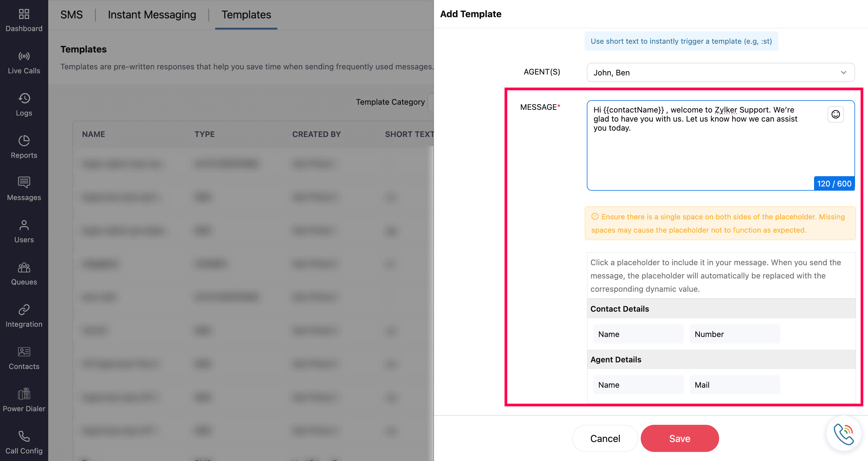Viewport: 868px width, 461px height.
Task: Click the Save button
Action: pyautogui.click(x=679, y=438)
